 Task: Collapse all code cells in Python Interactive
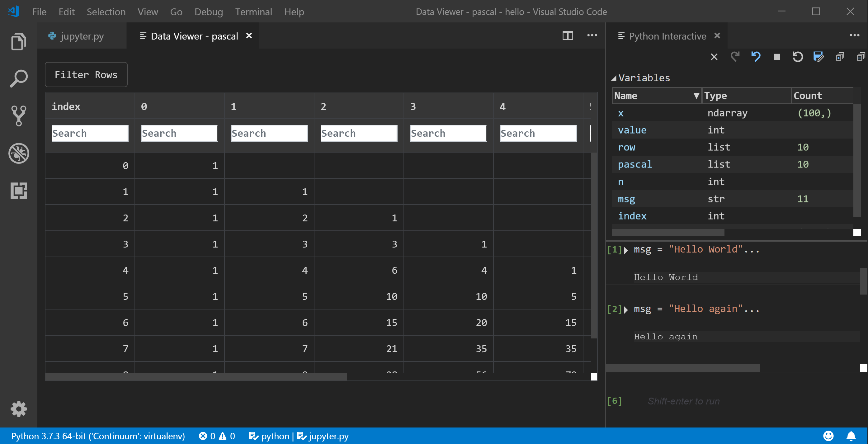pos(861,57)
